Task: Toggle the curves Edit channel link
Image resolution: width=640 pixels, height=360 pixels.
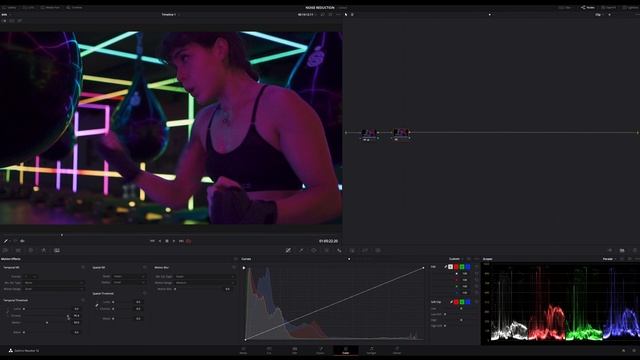Action: [x=446, y=267]
